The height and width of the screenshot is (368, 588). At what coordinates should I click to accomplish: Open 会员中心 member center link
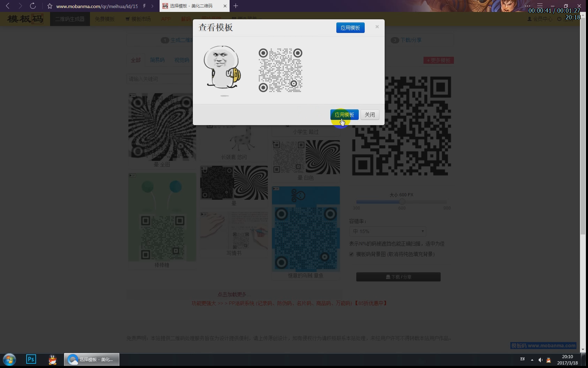(540, 19)
